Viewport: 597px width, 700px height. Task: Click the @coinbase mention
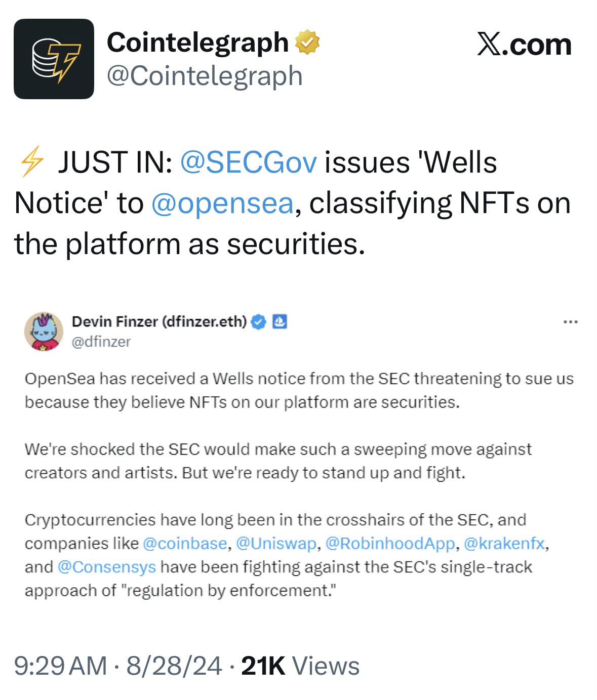(185, 544)
